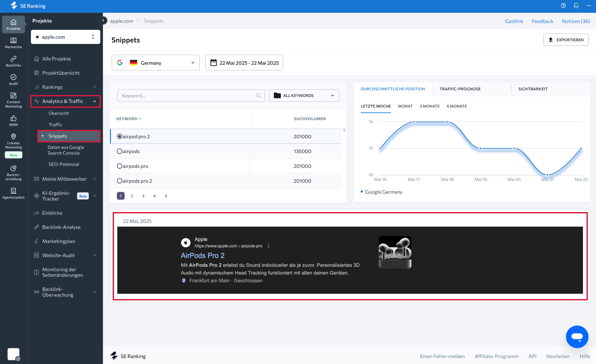This screenshot has height=364, width=596.
Task: Click the Mai 21 chart data point
Action: click(547, 175)
